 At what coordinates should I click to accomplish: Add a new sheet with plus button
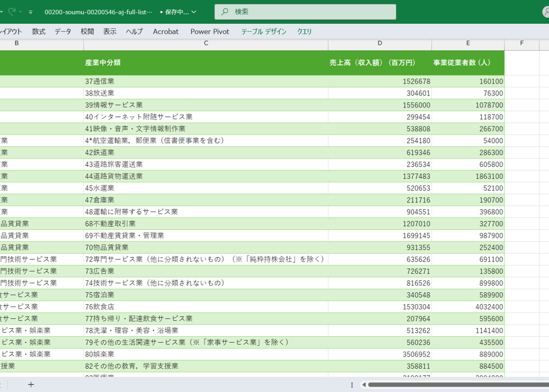pos(31,385)
